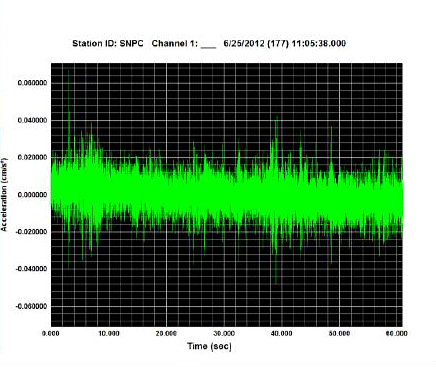The image size is (436, 367).
Task: Click the -0.020000 y-axis tick label
Action: tap(31, 232)
